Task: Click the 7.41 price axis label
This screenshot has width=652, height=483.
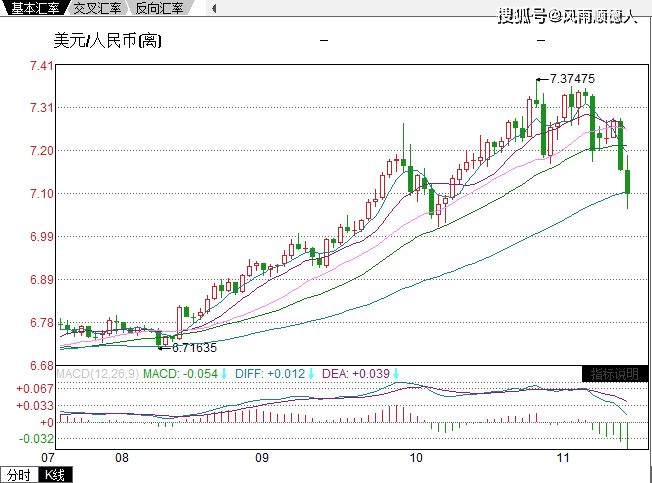Action: (40, 65)
